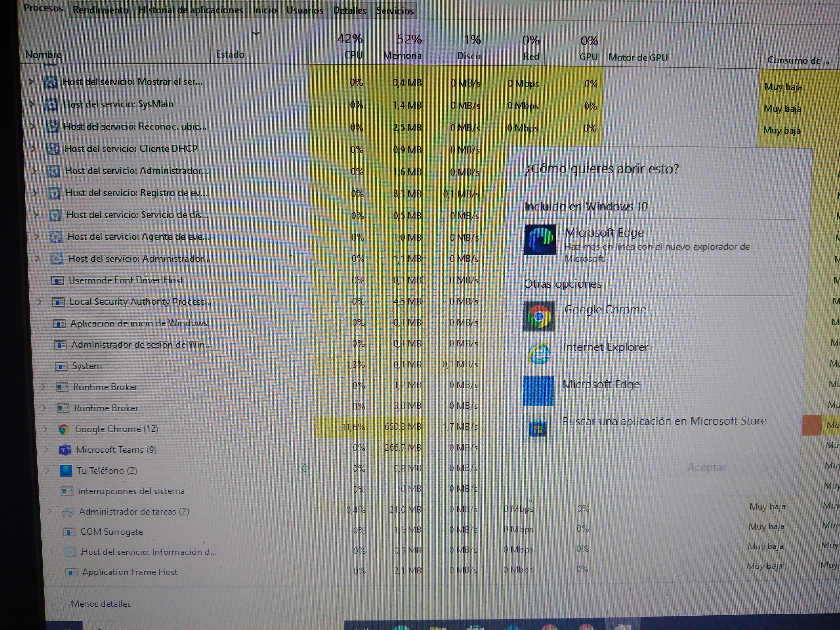
Task: Switch to the Rendimiento tab
Action: pos(101,10)
